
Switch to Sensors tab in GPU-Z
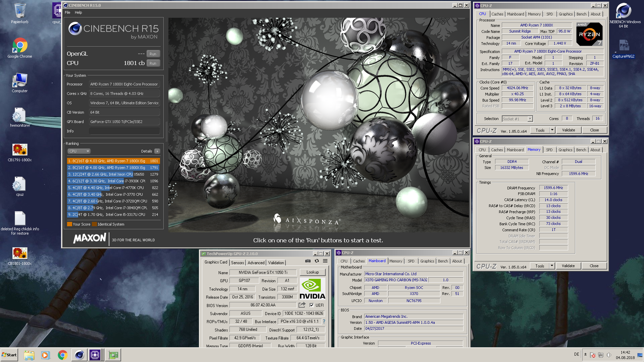click(237, 262)
